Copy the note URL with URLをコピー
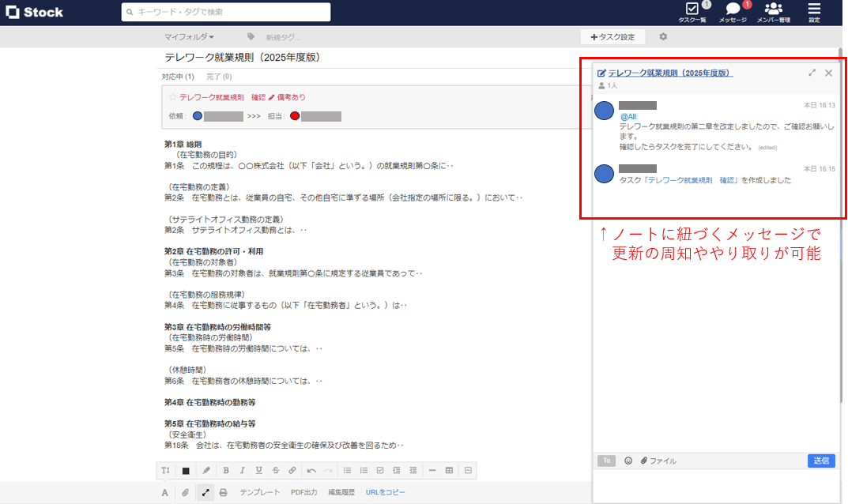 [x=386, y=491]
